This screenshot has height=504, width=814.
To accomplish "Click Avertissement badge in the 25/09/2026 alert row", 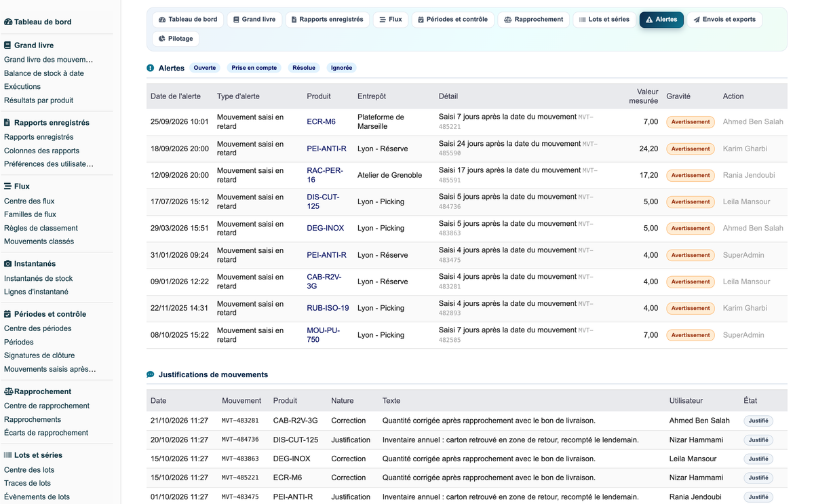I will pyautogui.click(x=691, y=122).
